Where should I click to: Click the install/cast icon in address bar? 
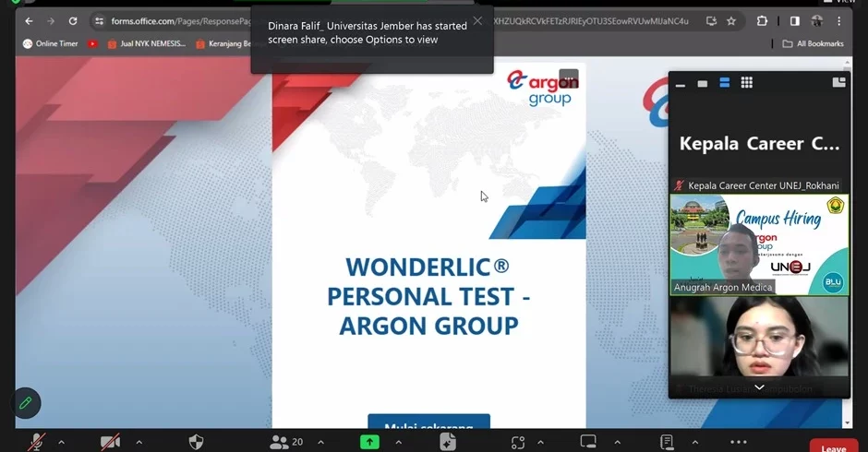(711, 21)
